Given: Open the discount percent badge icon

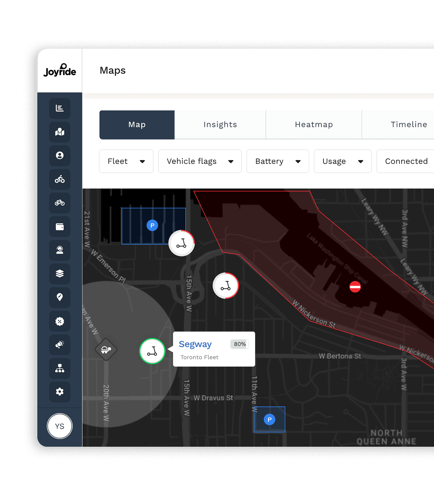Looking at the screenshot, I should click(60, 321).
